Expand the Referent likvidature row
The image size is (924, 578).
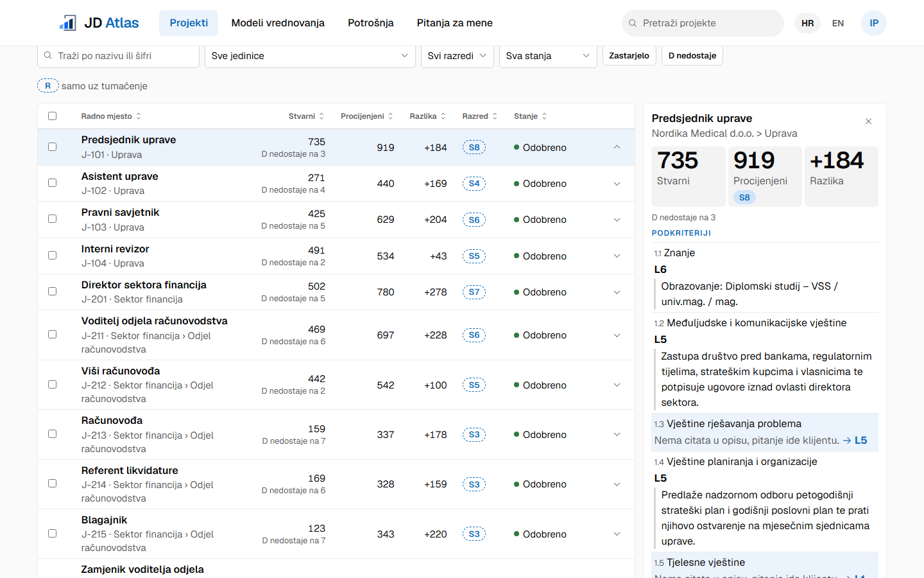(x=617, y=484)
